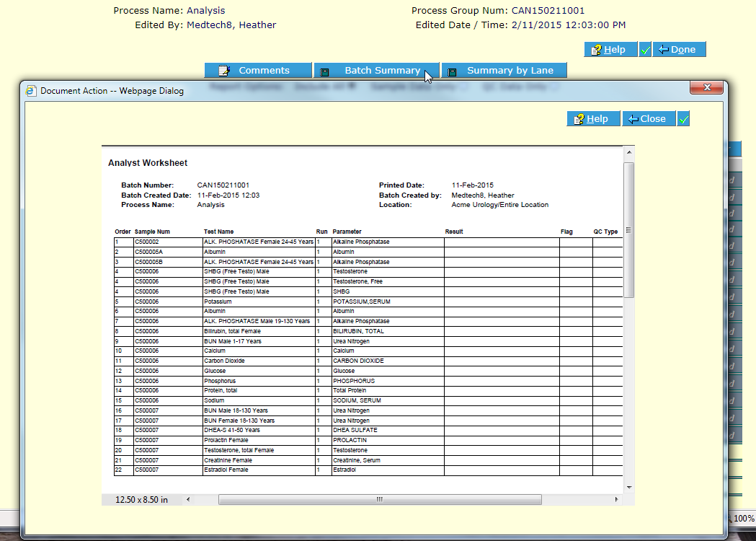Viewport: 756px width, 541px height.
Task: Select the Help icon inside the dialog
Action: pos(578,118)
